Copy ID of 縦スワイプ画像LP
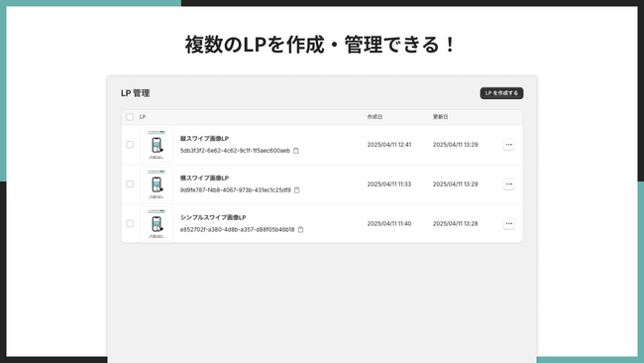644x363 pixels. (x=295, y=151)
